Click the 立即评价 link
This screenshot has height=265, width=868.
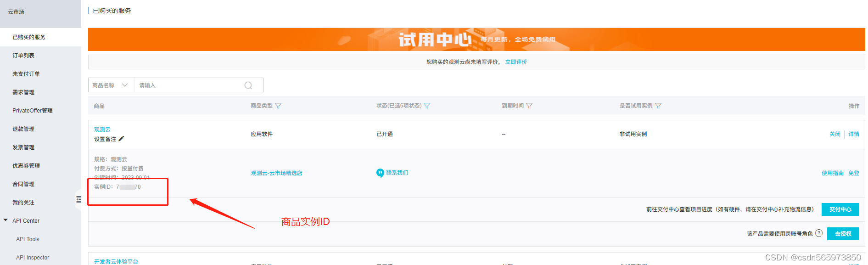(x=516, y=62)
